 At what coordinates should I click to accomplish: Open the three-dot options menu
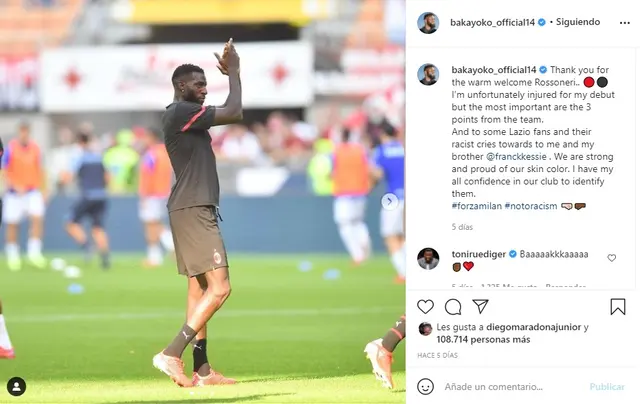pyautogui.click(x=624, y=23)
